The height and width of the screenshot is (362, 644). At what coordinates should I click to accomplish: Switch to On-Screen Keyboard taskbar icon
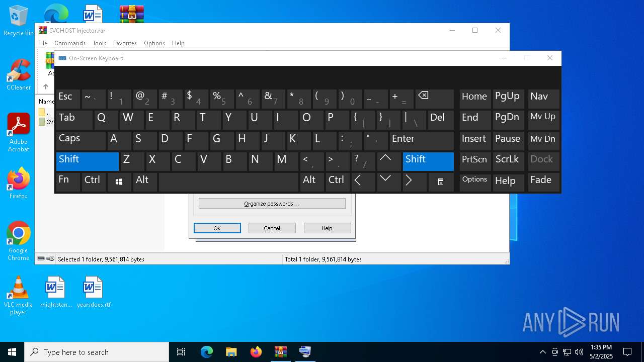click(305, 352)
